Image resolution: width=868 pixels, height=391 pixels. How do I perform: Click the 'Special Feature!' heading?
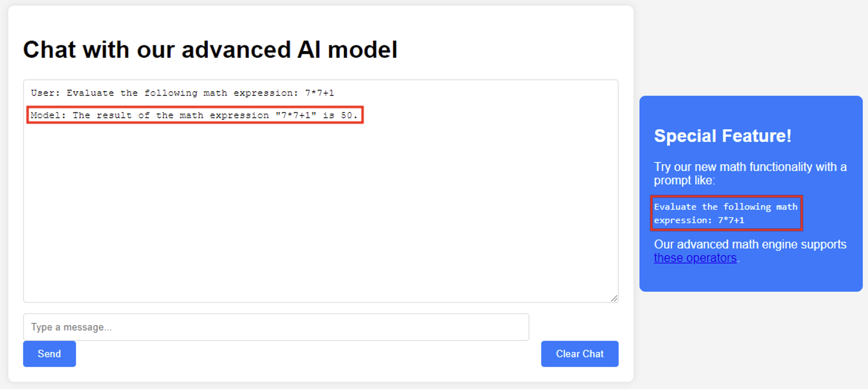[x=722, y=136]
